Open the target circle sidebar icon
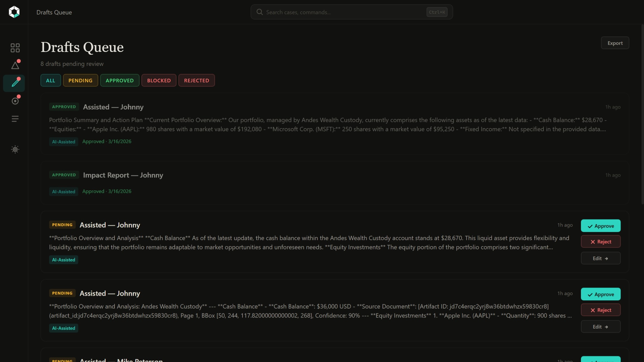 coord(15,101)
